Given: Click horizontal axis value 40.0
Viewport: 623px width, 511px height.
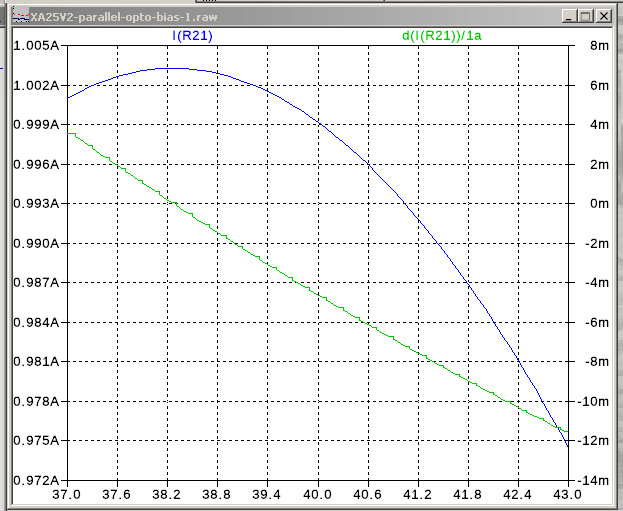Looking at the screenshot, I should [x=317, y=495].
